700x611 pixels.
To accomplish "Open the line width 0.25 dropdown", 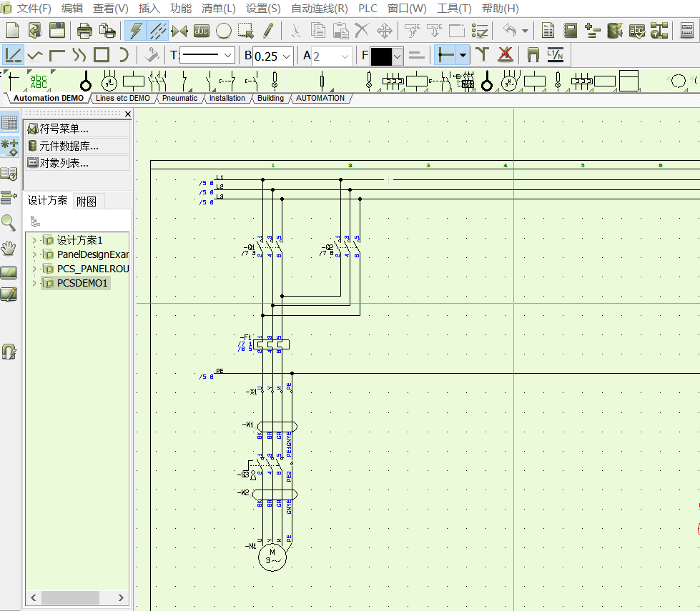I will click(x=286, y=56).
